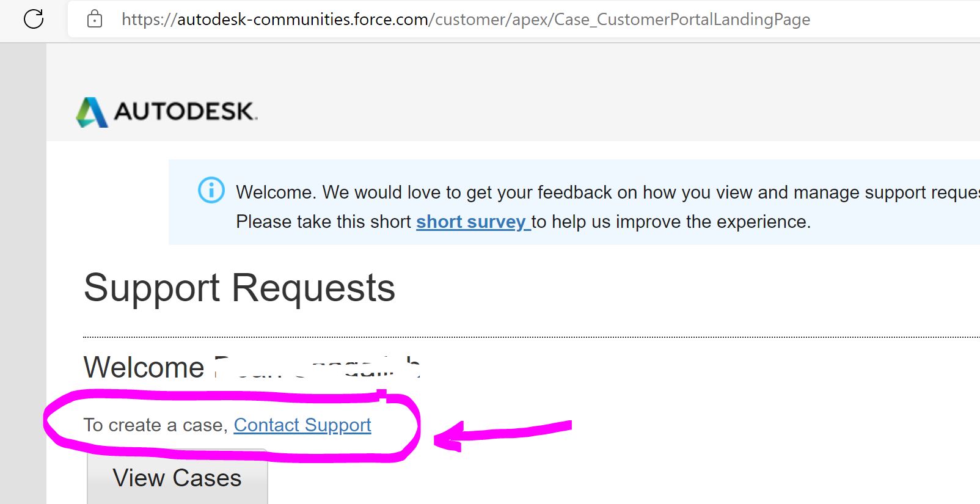Click the redacted username after Welcome
This screenshot has width=980, height=504.
[x=317, y=367]
